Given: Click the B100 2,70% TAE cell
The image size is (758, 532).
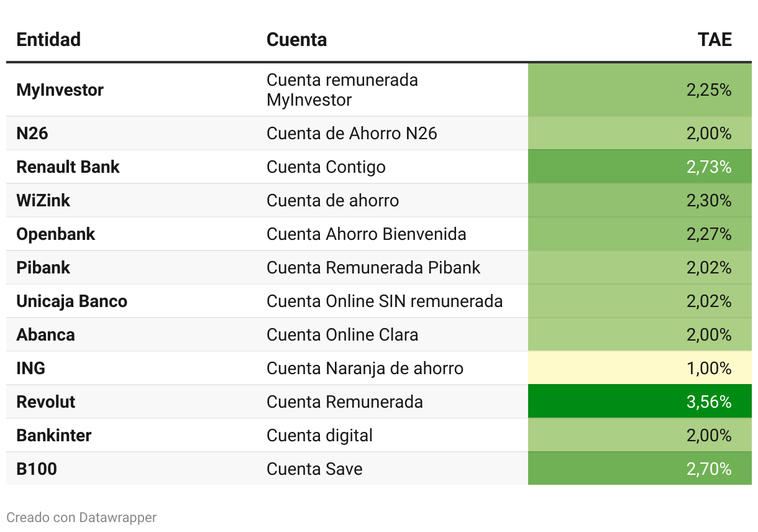Looking at the screenshot, I should tap(640, 469).
